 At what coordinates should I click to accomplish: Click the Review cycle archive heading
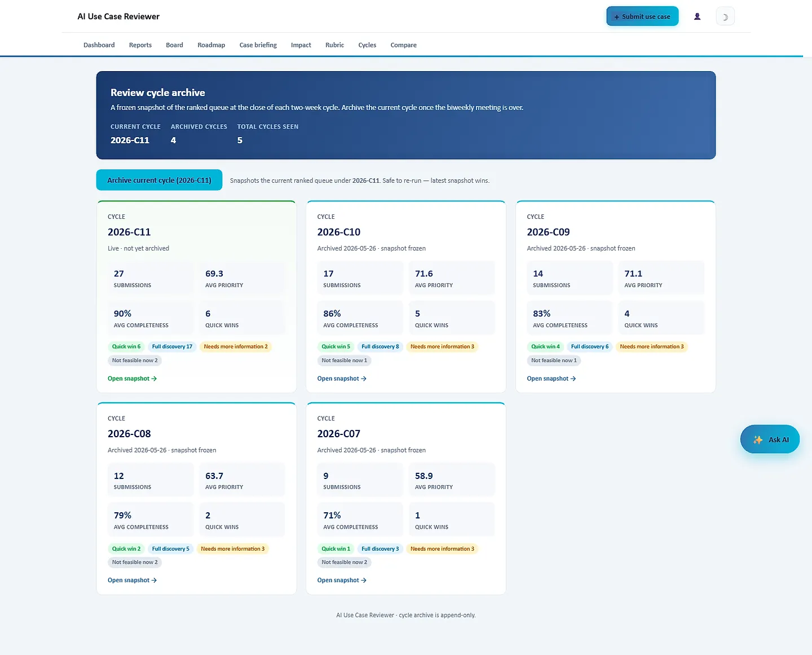158,93
